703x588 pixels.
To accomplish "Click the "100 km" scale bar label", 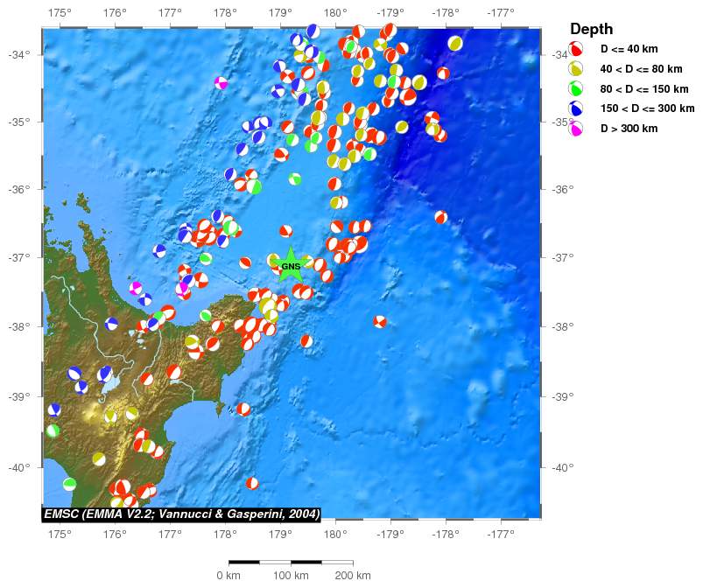I will pos(291,576).
